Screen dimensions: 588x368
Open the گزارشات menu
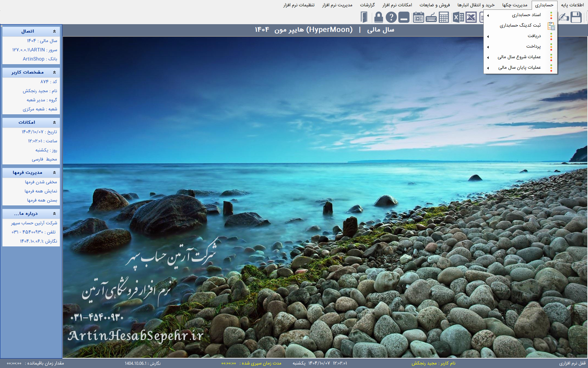coord(367,5)
